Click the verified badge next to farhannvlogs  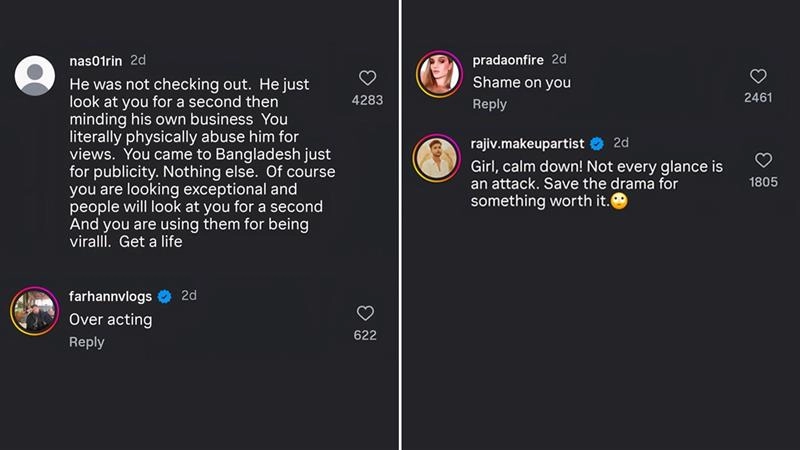tap(165, 296)
